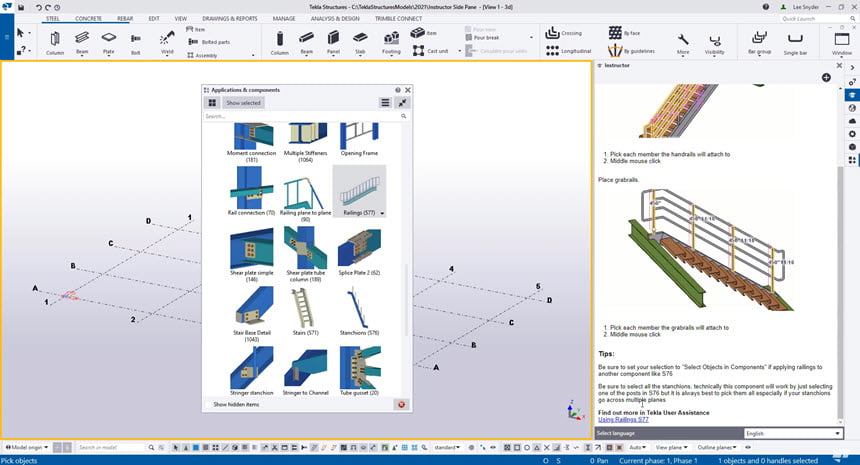The height and width of the screenshot is (465, 860).
Task: Select the Stanchions (S76) component thumbnail
Action: coord(359,311)
